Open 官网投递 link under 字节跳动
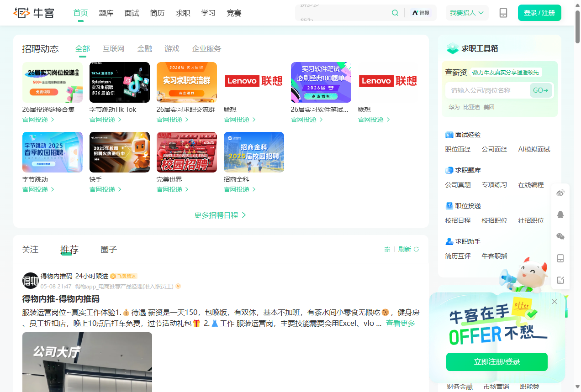The image size is (581, 392). coord(35,189)
